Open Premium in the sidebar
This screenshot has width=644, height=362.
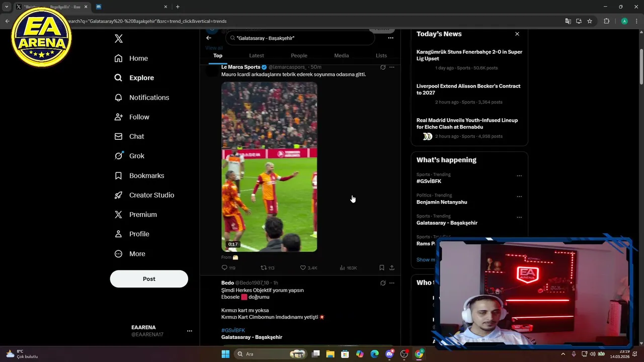click(x=136, y=215)
